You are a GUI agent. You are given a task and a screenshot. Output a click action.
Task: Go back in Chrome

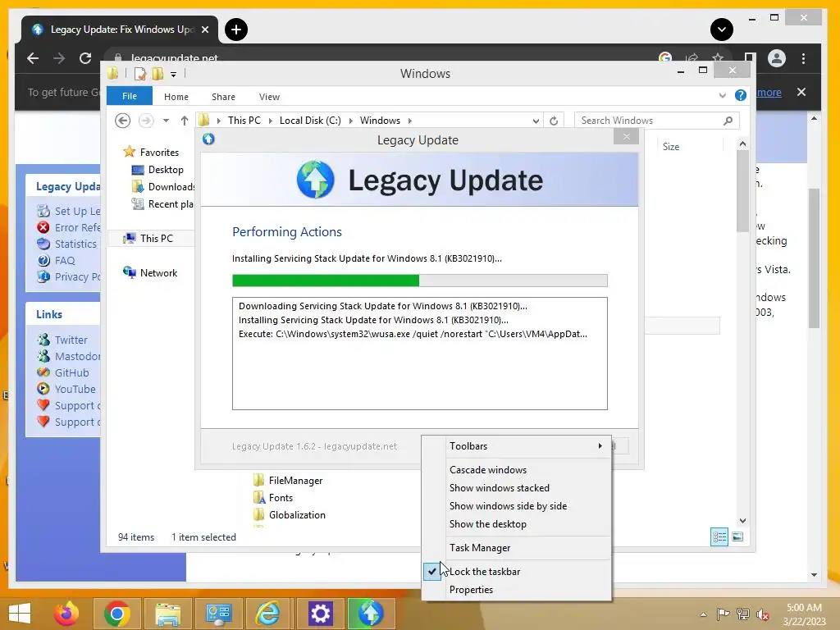click(33, 58)
